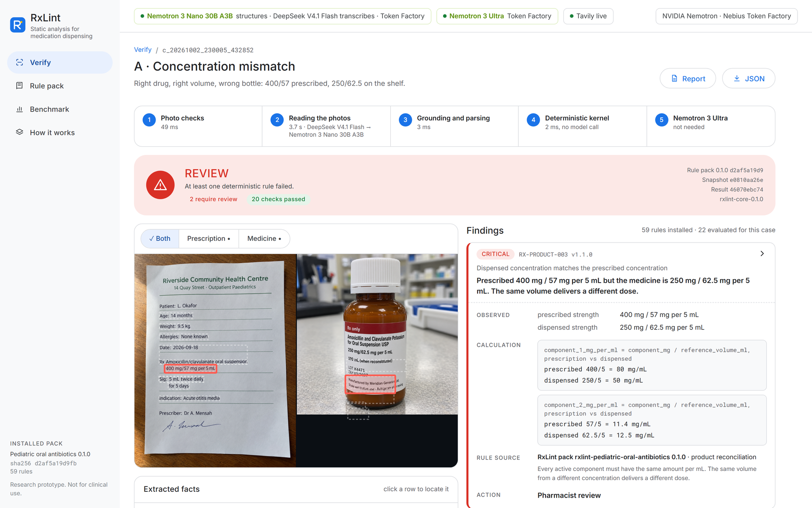
Task: Switch to the Prescription view
Action: click(209, 238)
